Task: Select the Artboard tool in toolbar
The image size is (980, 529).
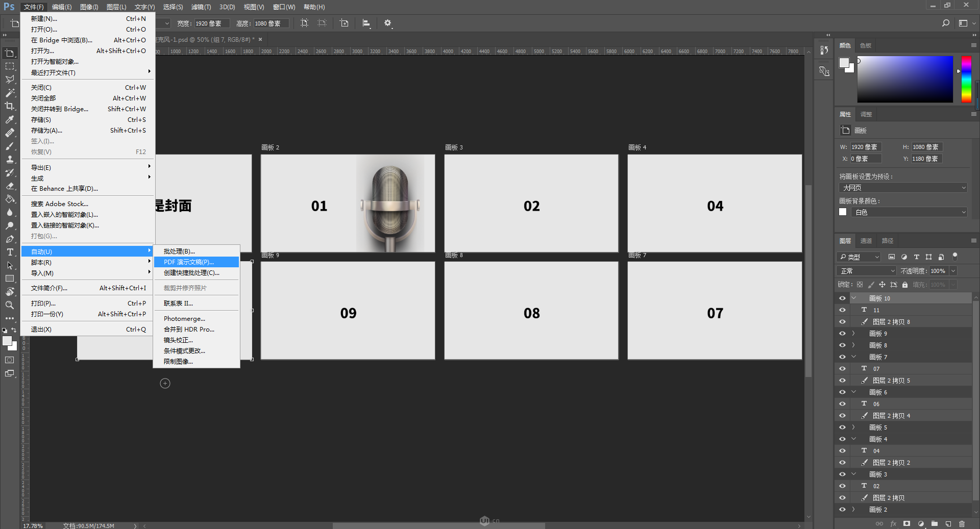Action: (10, 53)
